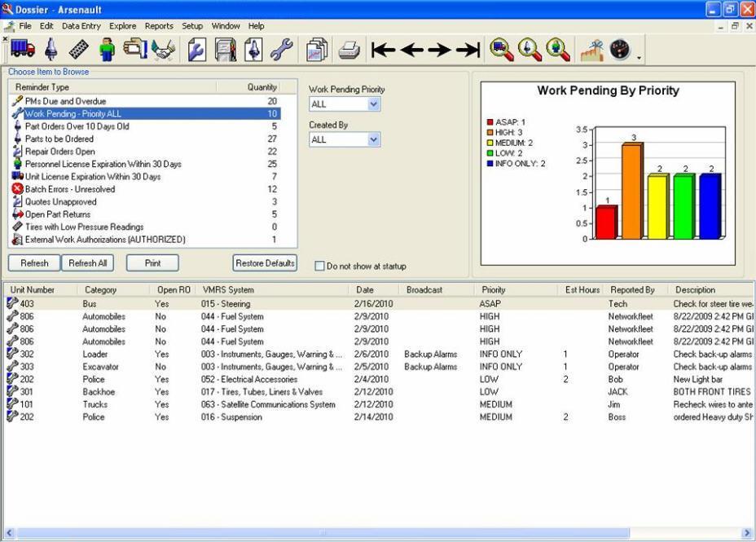Select Batch Errors - Unresolved reminder

click(x=145, y=189)
